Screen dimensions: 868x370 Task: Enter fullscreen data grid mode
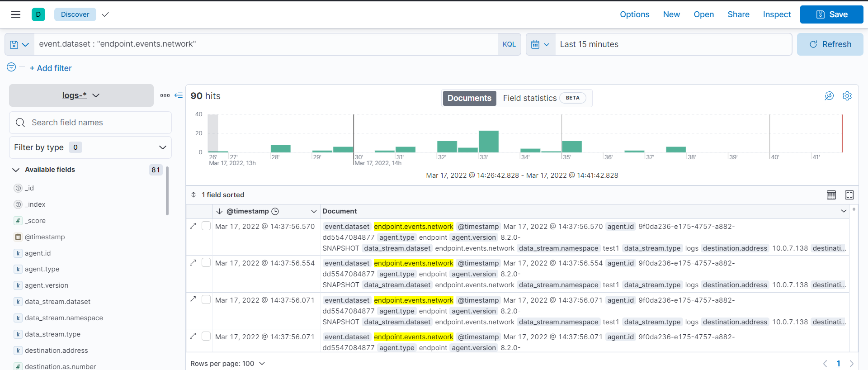[x=849, y=195]
